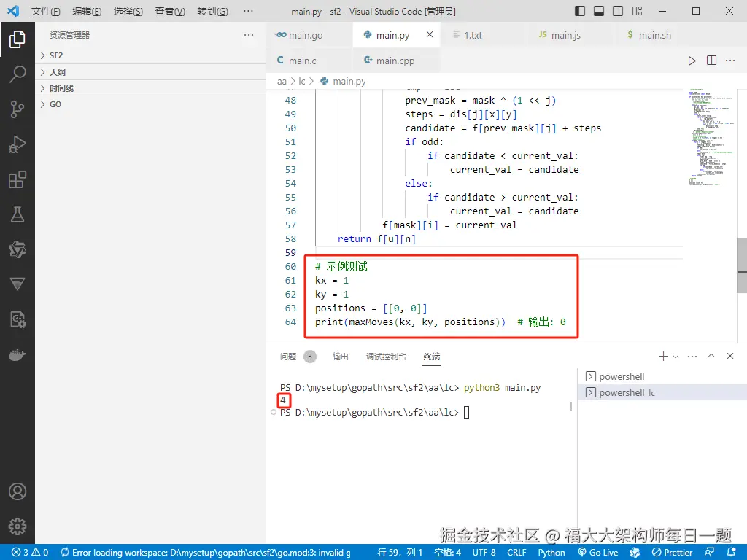The image size is (747, 560).
Task: Click the 空格: 4 indentation setting
Action: (x=447, y=553)
